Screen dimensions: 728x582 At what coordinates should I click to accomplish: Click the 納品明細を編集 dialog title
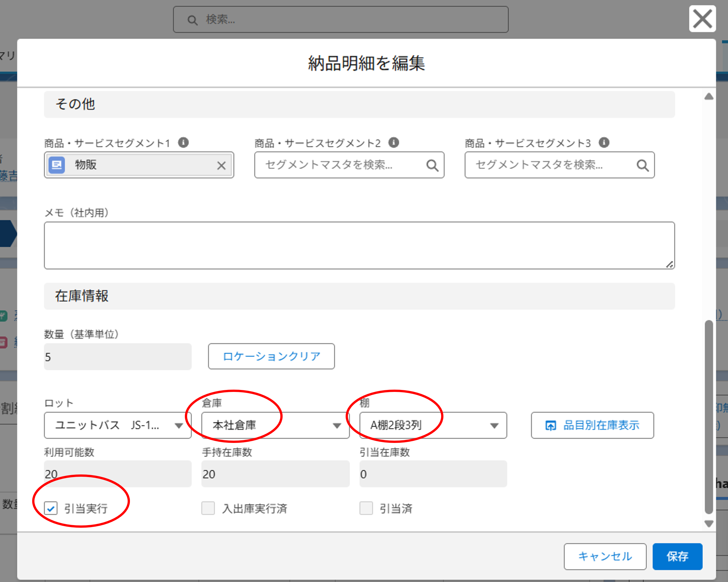tap(366, 63)
